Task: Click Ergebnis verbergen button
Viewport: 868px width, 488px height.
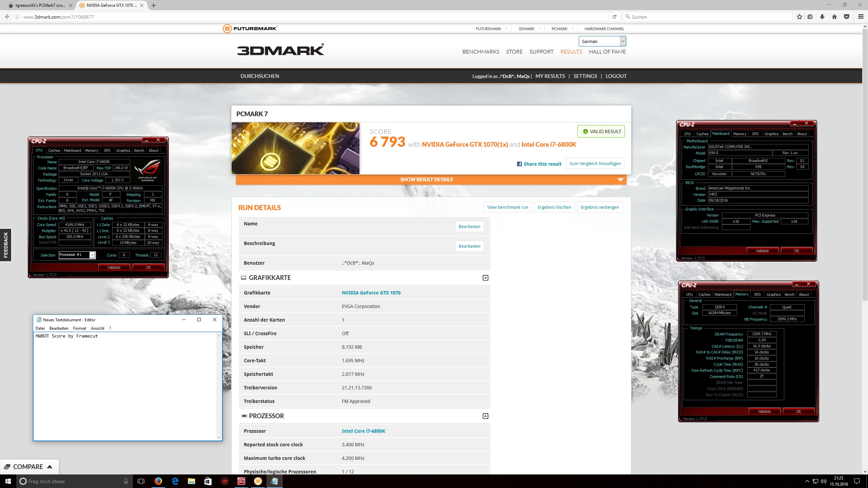Action: click(599, 207)
